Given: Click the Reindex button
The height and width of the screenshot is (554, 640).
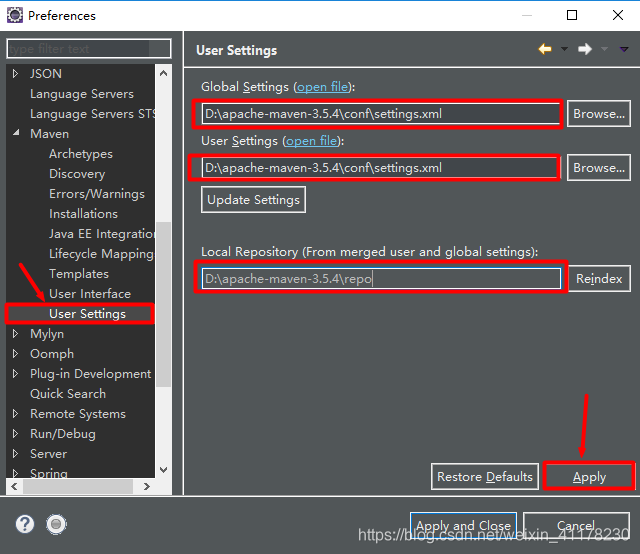Looking at the screenshot, I should 599,279.
